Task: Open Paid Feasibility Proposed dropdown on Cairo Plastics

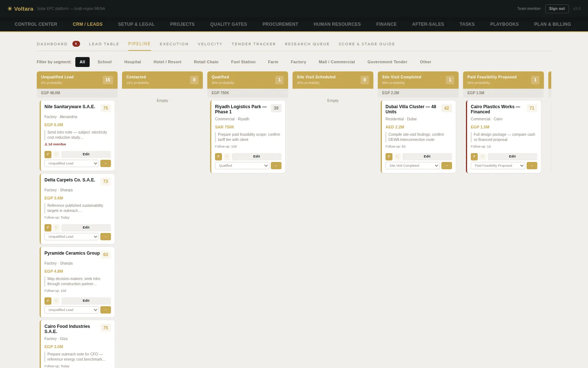Action: pyautogui.click(x=498, y=166)
